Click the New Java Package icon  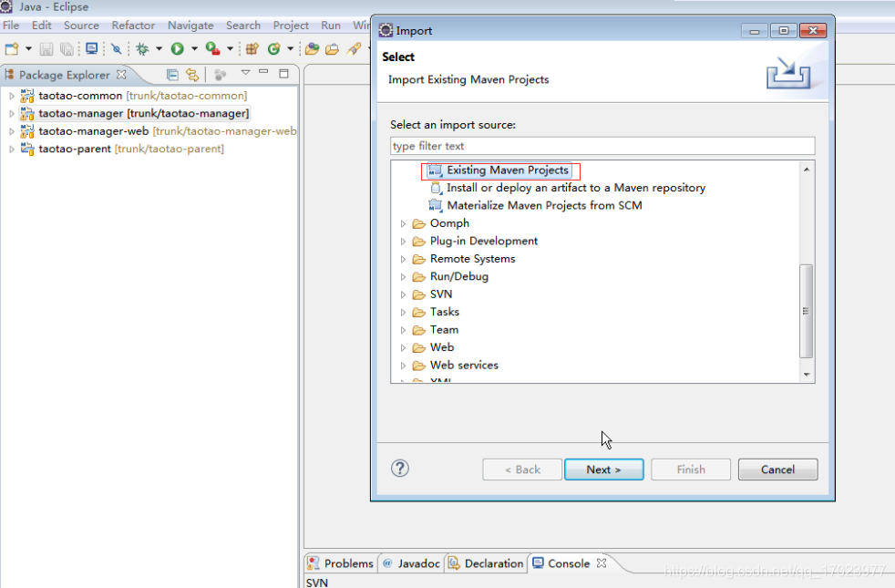pos(252,49)
